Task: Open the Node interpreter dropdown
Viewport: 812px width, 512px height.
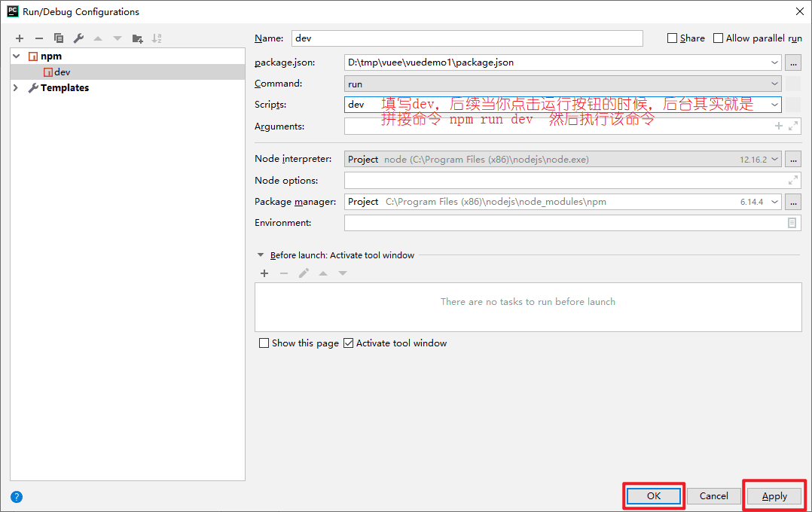Action: [563, 160]
